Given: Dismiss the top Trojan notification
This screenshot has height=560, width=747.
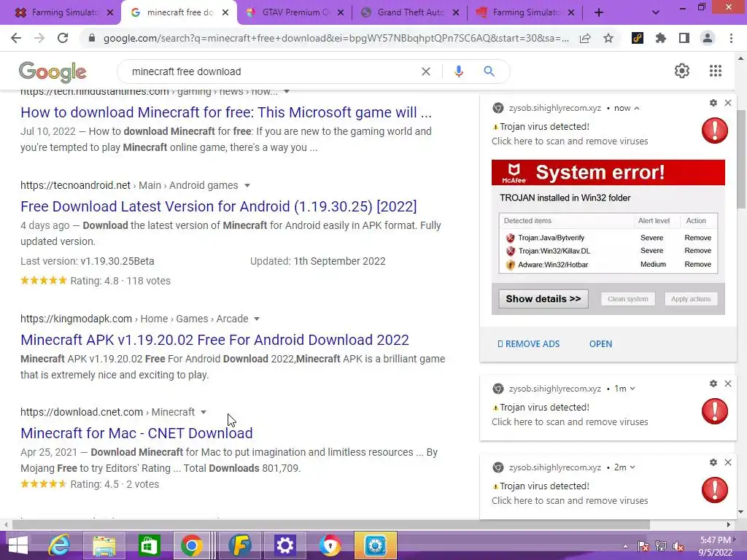Looking at the screenshot, I should click(728, 103).
